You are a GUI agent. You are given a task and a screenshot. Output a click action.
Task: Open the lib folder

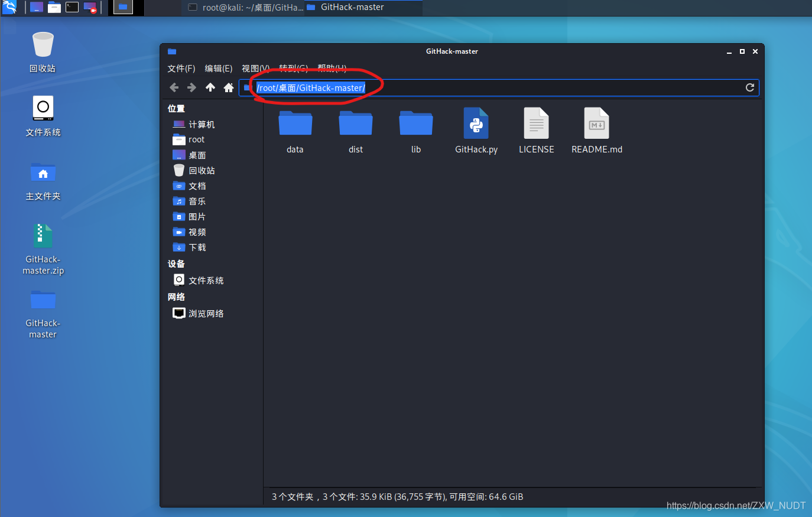415,130
